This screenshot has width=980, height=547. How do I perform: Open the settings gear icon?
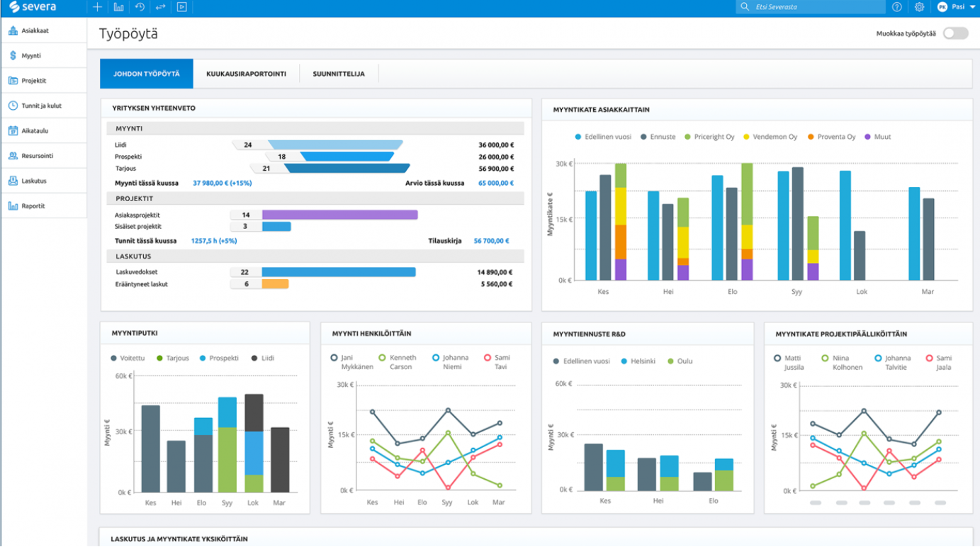tap(919, 7)
